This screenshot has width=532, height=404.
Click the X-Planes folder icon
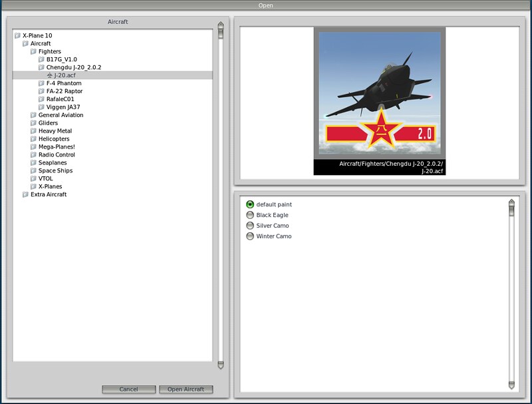coord(33,186)
